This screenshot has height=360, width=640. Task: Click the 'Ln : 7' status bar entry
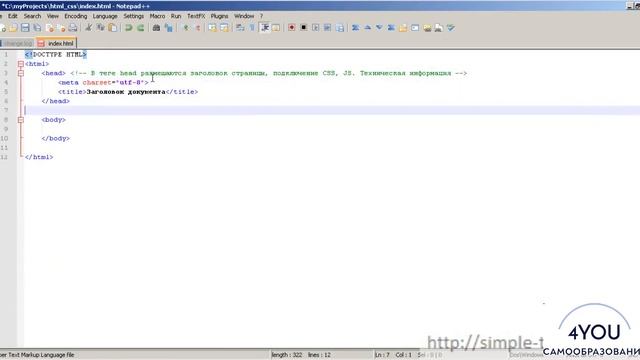coord(383,355)
